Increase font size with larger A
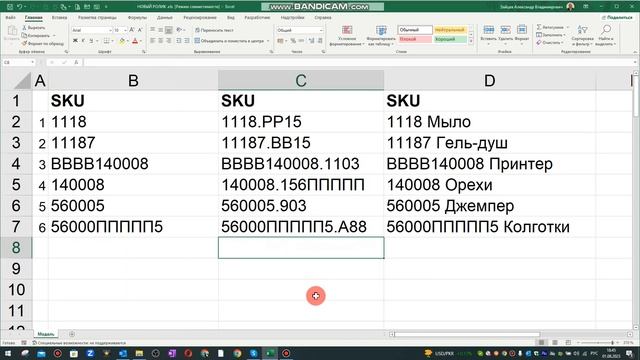 [x=132, y=30]
